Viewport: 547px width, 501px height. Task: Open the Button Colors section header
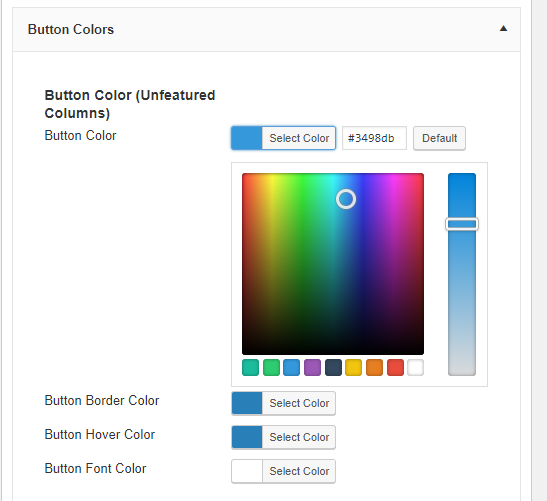click(x=267, y=30)
